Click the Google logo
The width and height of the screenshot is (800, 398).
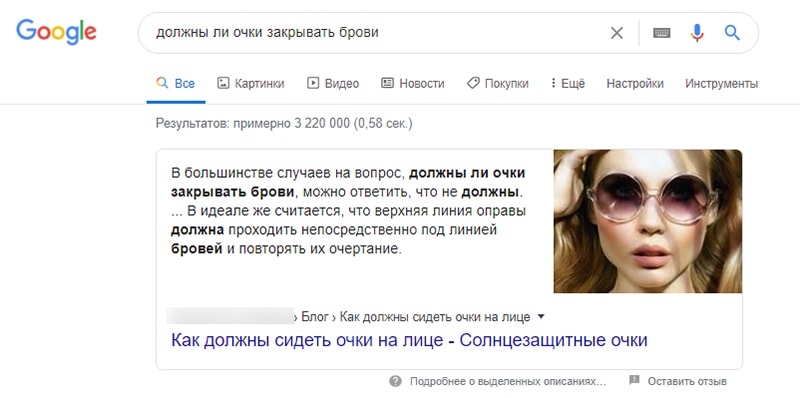56,32
